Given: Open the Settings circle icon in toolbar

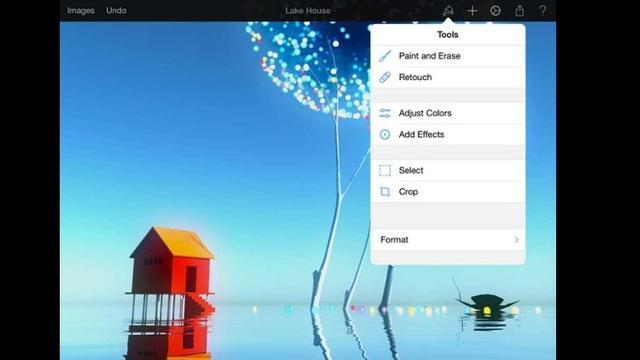Looking at the screenshot, I should (x=496, y=11).
